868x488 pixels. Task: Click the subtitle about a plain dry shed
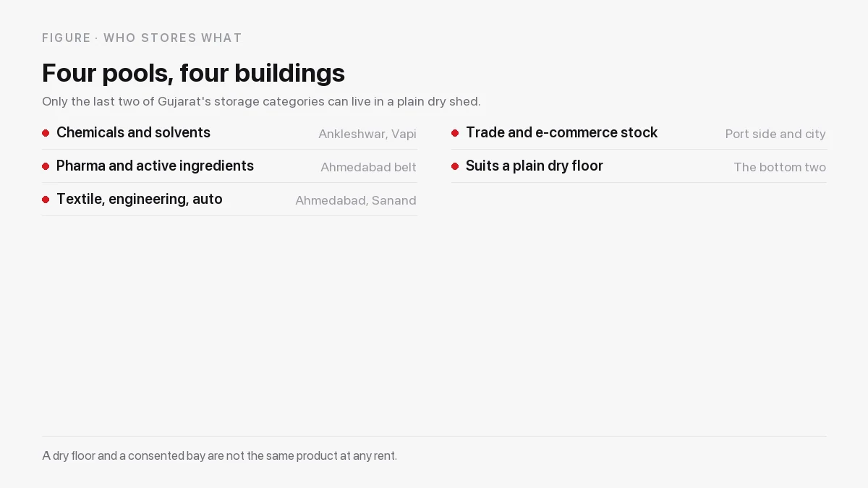(x=261, y=101)
